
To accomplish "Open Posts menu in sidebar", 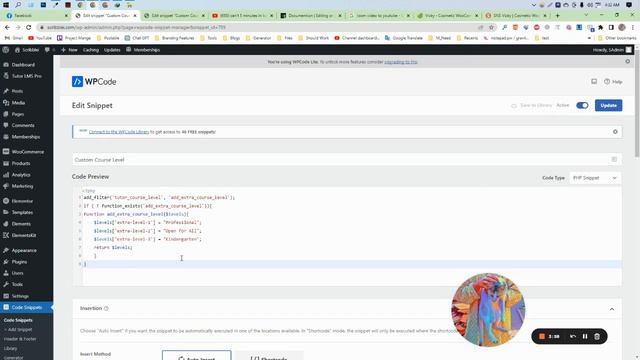I will [x=17, y=91].
